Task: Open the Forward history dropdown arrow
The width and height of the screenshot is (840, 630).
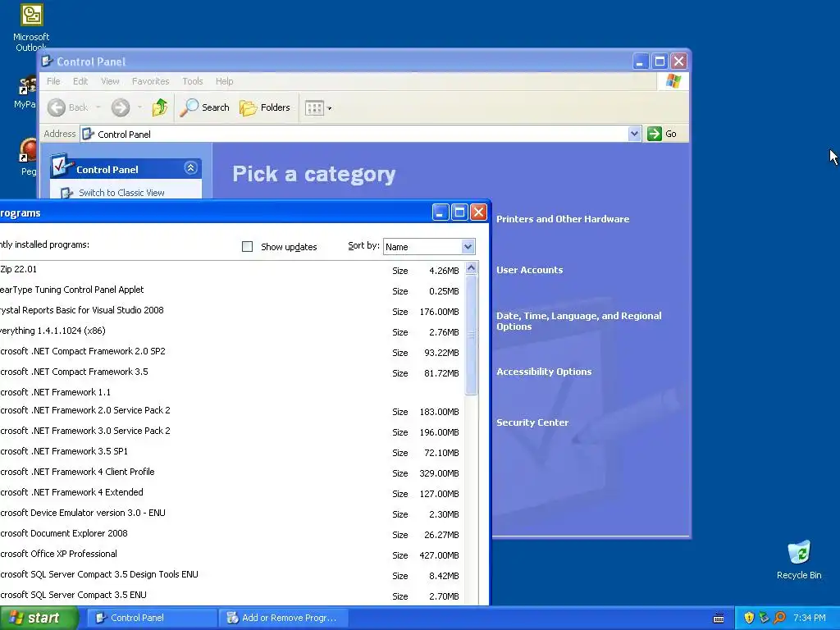Action: (x=139, y=107)
